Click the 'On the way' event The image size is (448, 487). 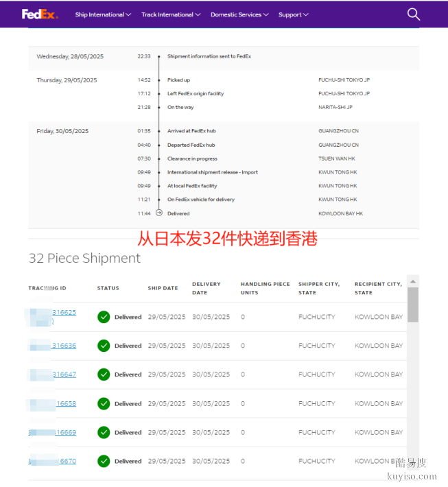[x=180, y=107]
